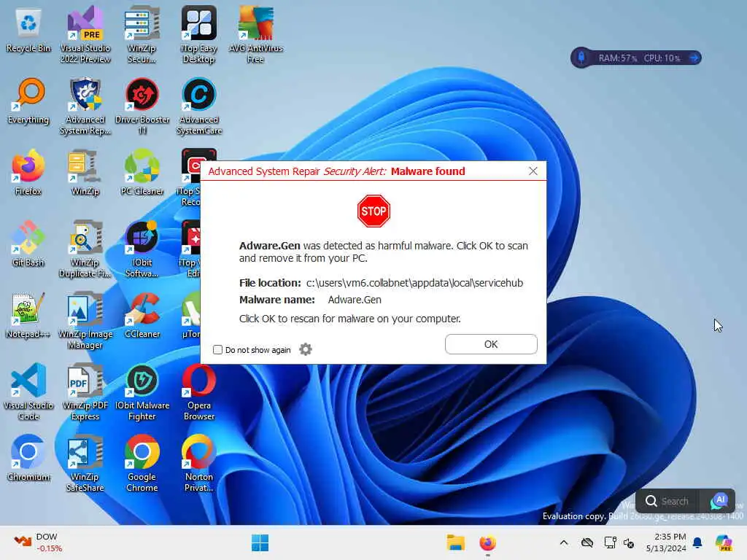Image resolution: width=747 pixels, height=560 pixels.
Task: Launch Chromium desktop shortcut
Action: (x=28, y=459)
